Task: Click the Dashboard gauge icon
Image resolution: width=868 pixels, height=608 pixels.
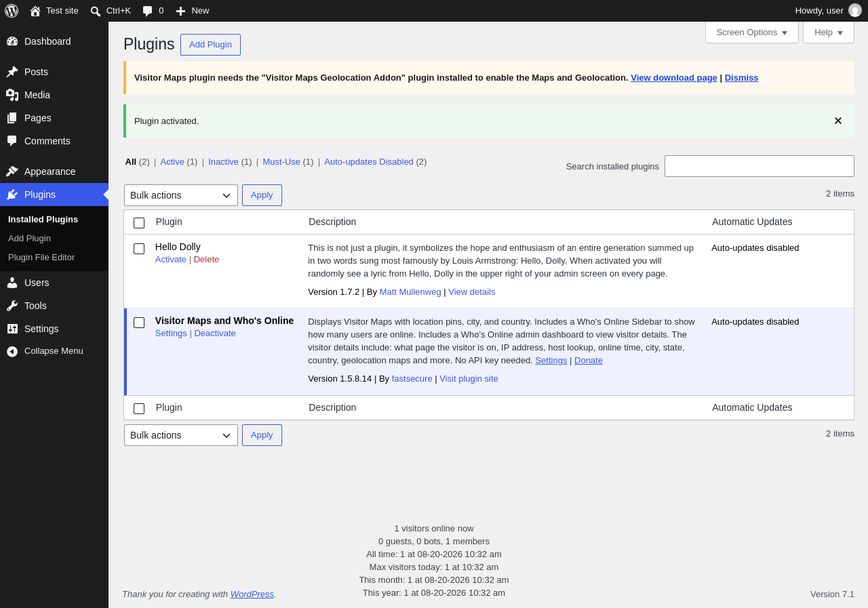Action: coord(12,41)
